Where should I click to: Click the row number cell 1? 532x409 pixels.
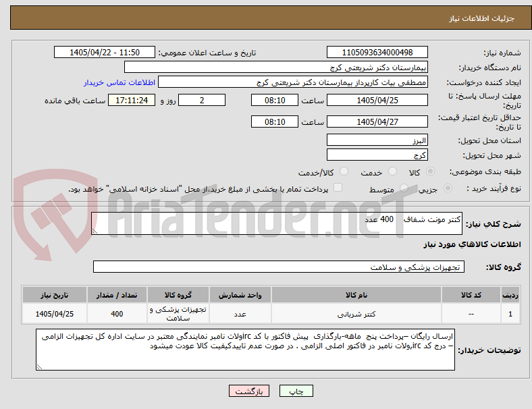coord(510,314)
